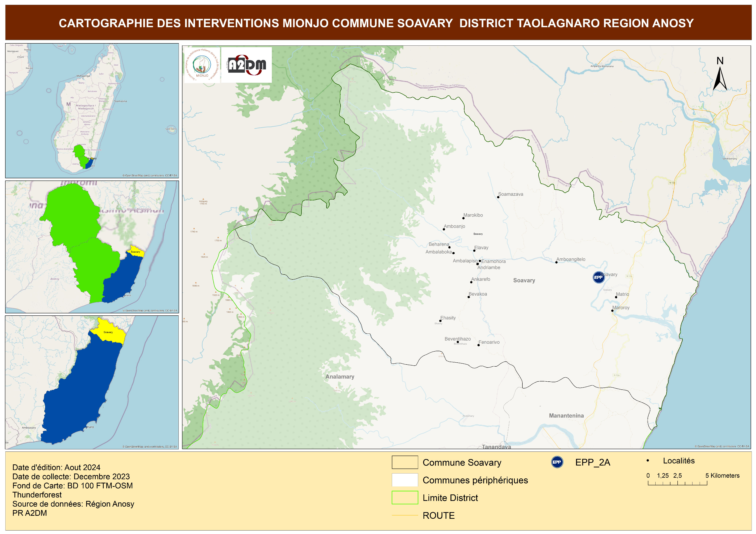Screen dimensions: 756x534
Task: Click the Fenoarivo locality point
Action: coord(478,345)
